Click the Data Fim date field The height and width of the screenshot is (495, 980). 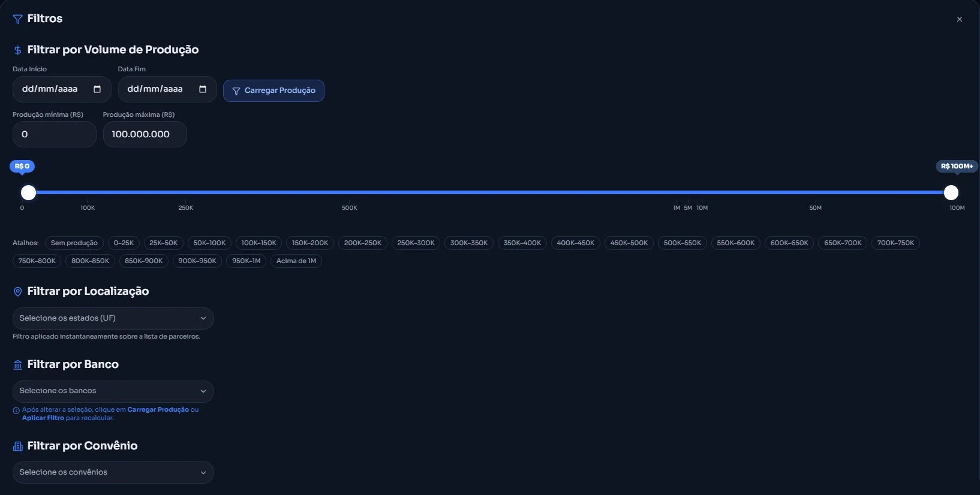(167, 89)
